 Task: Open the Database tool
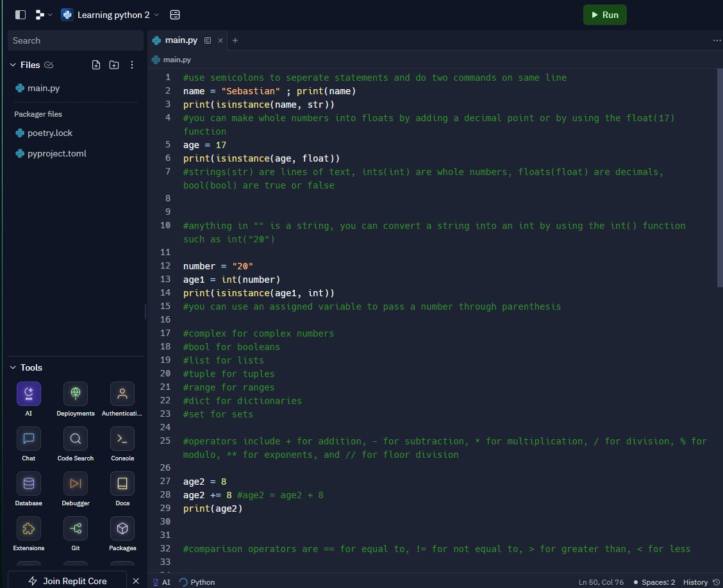(x=29, y=489)
